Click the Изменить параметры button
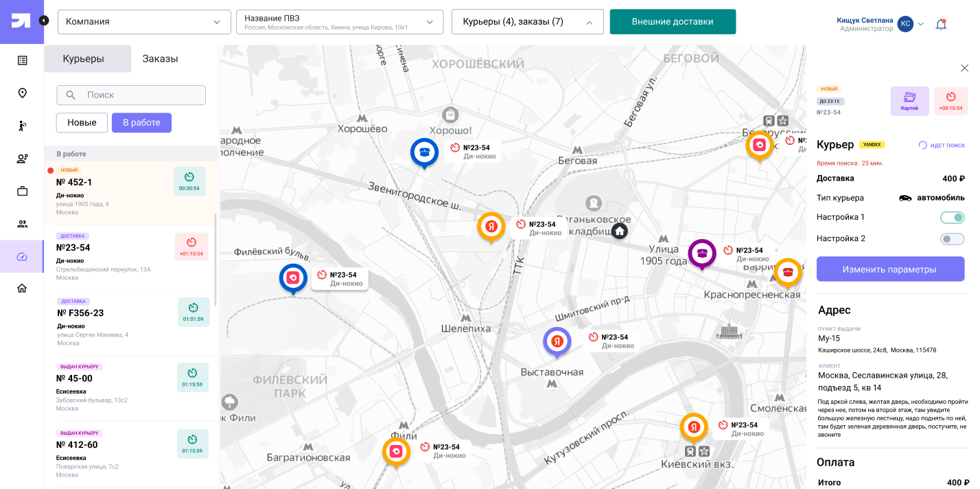Viewport: 980px width, 489px height. (889, 269)
